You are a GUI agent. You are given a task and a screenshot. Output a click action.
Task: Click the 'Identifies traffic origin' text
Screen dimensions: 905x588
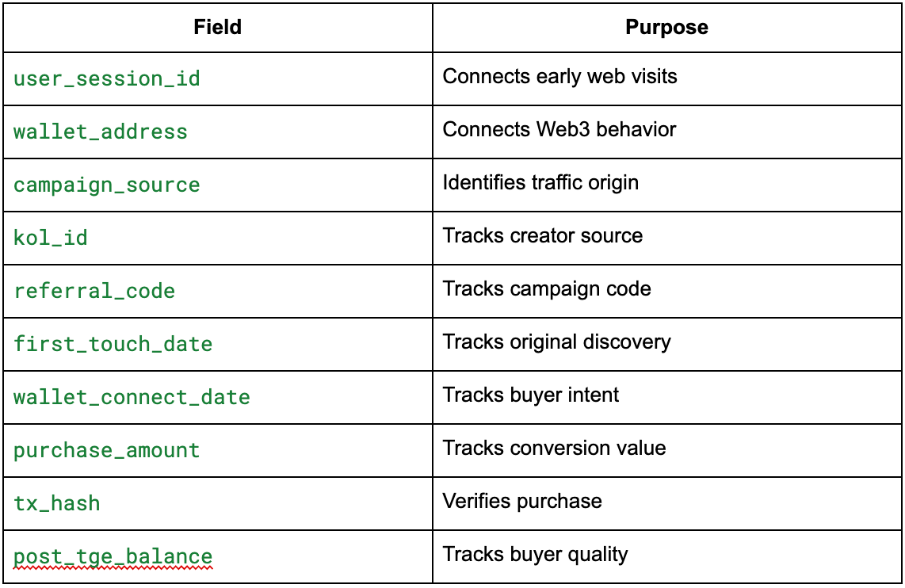pyautogui.click(x=540, y=182)
